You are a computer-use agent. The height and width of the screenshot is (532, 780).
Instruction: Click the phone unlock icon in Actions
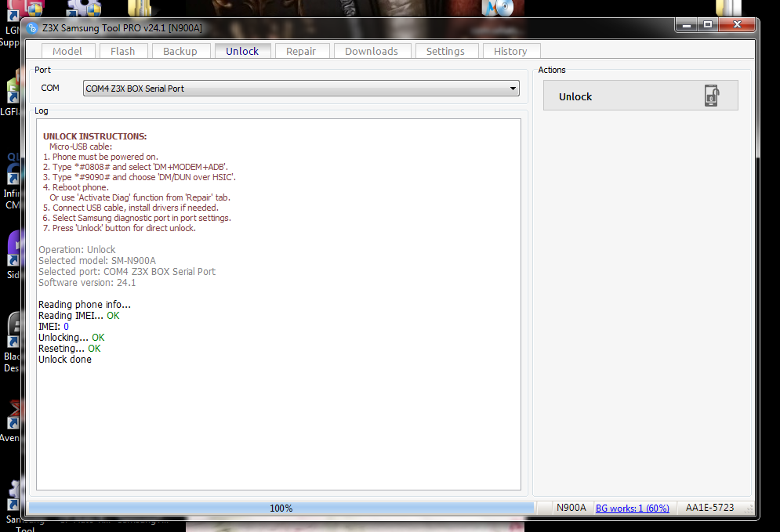click(x=712, y=96)
